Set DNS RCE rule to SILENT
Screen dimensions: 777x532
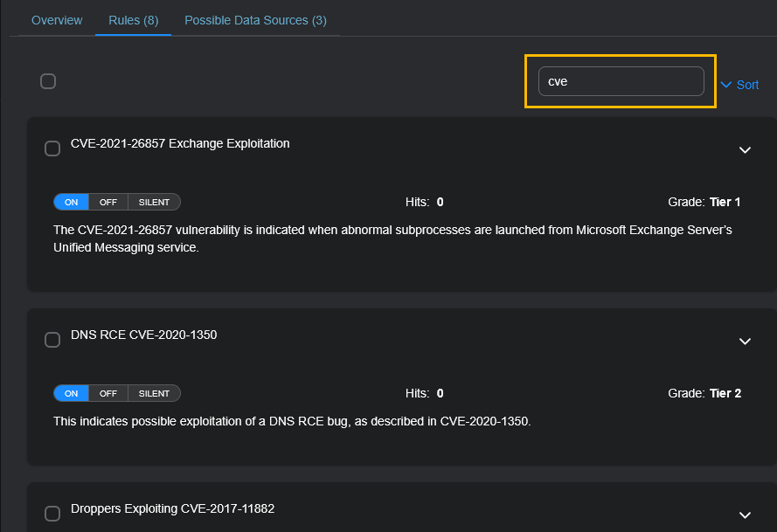[x=155, y=393]
